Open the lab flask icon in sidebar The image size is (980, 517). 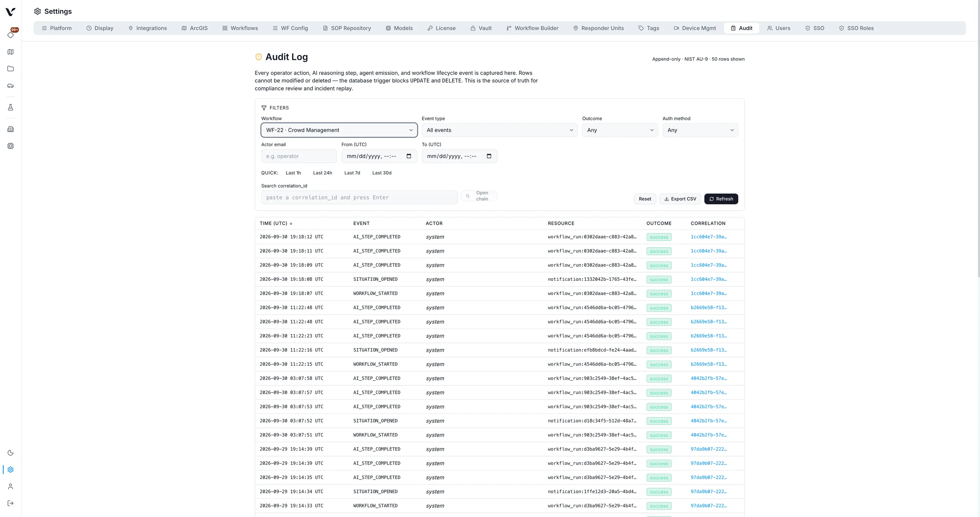click(11, 107)
